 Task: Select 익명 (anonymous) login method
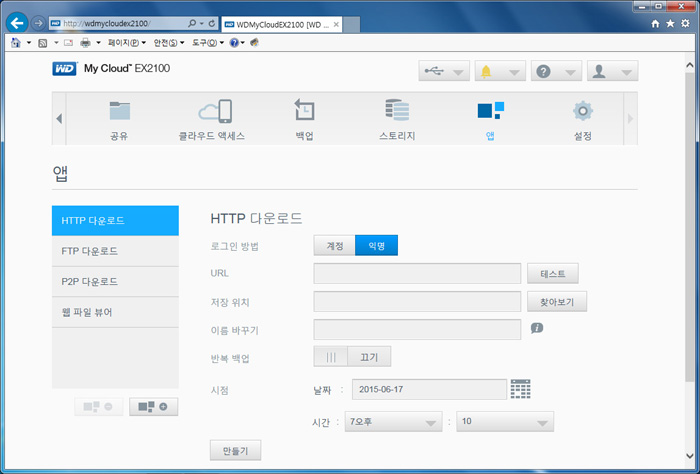point(376,245)
